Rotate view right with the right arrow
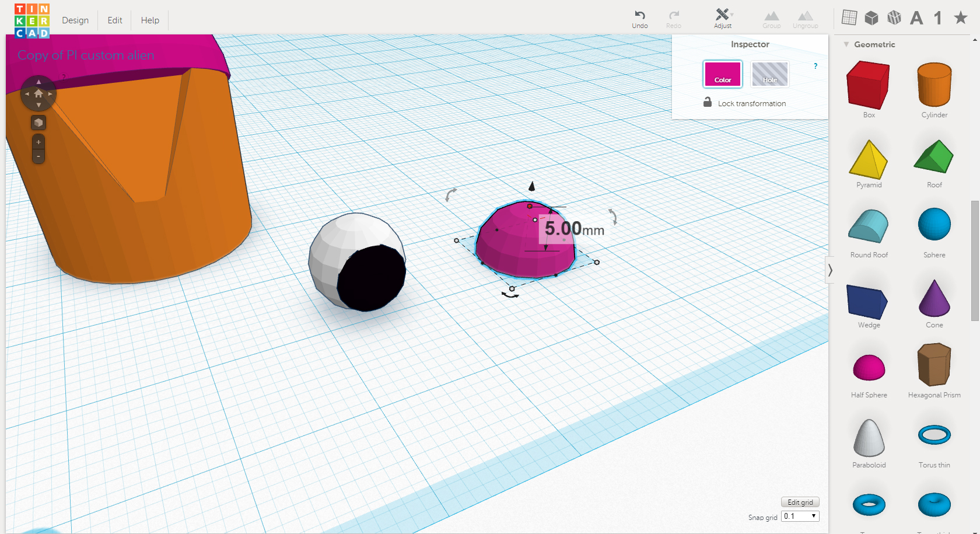Viewport: 980px width, 534px height. (51, 93)
